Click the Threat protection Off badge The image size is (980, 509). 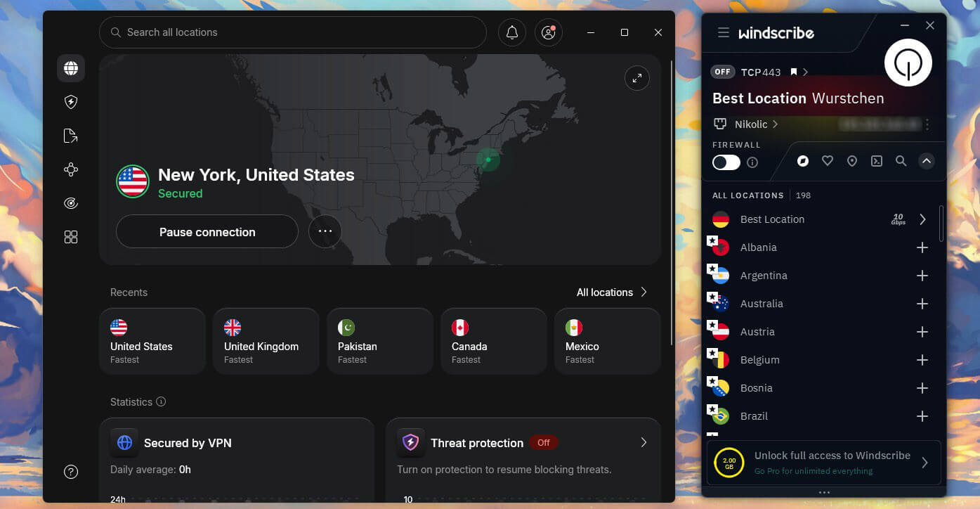coord(544,443)
